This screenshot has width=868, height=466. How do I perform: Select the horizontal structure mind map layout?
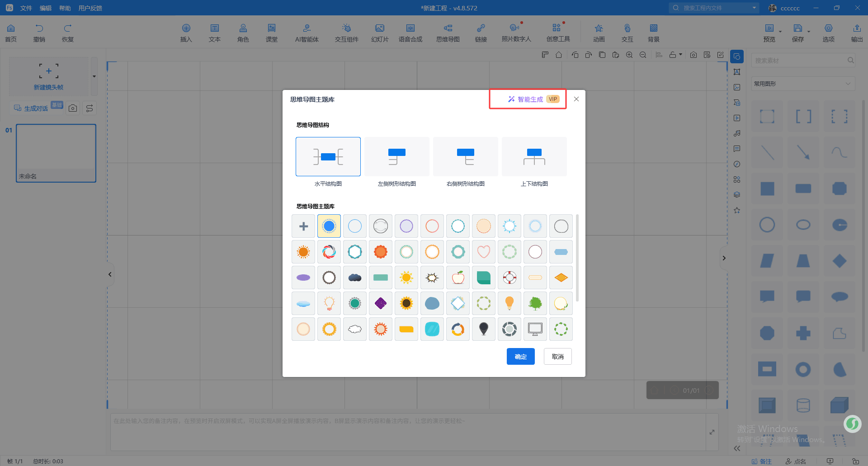tap(328, 157)
